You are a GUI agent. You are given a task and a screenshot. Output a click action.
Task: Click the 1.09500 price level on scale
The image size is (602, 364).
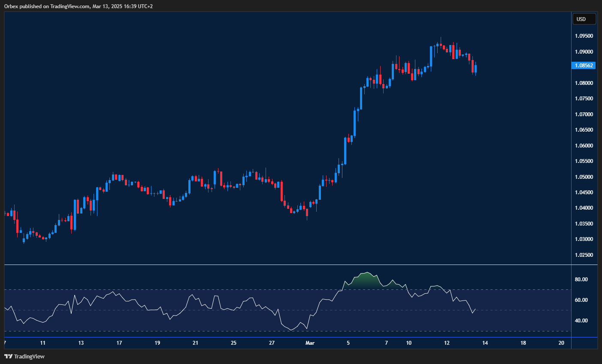(584, 36)
